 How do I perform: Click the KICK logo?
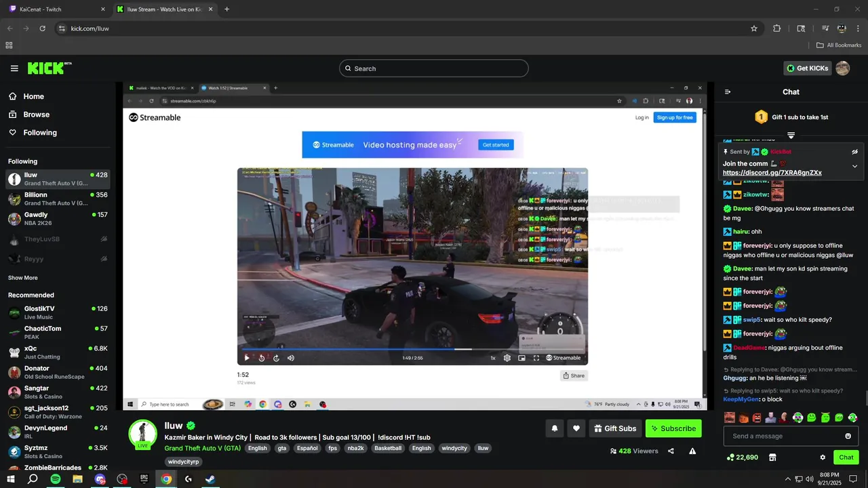49,68
